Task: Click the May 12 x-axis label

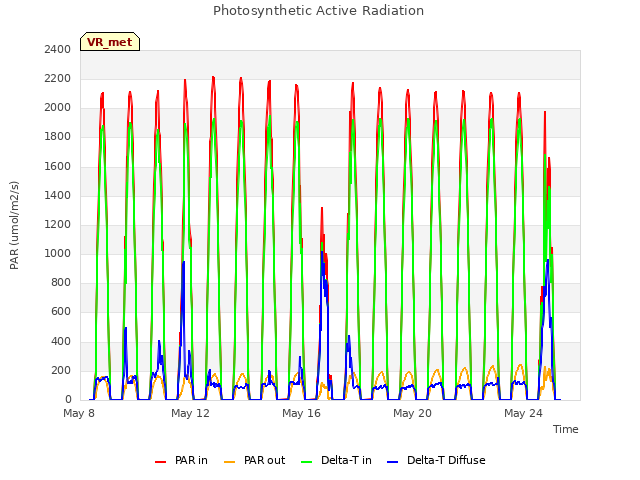Action: (190, 413)
